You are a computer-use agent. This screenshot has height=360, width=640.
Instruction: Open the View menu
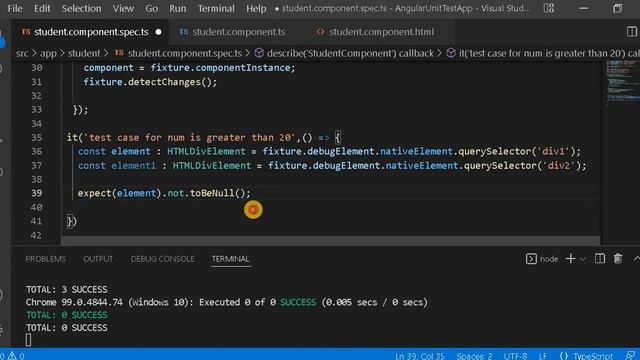(123, 8)
